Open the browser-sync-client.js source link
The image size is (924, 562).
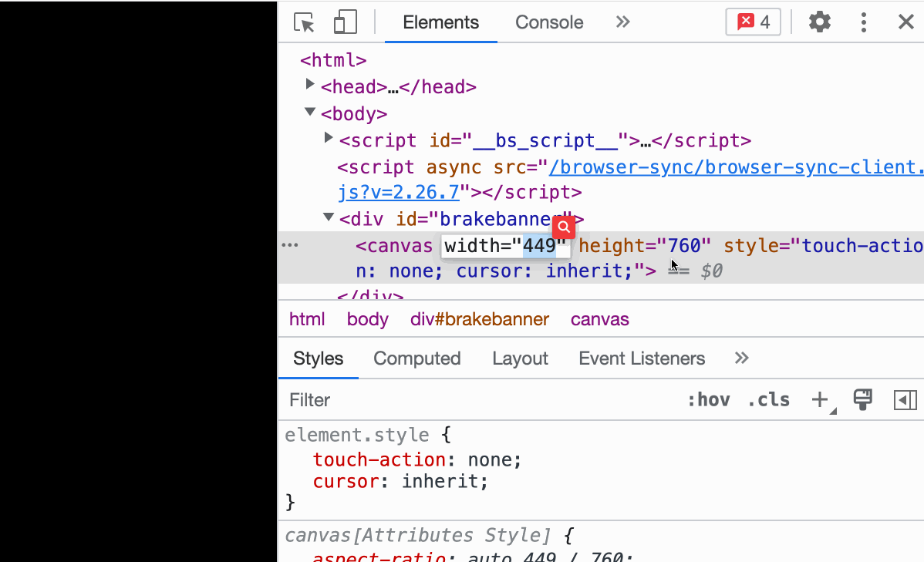coord(737,167)
